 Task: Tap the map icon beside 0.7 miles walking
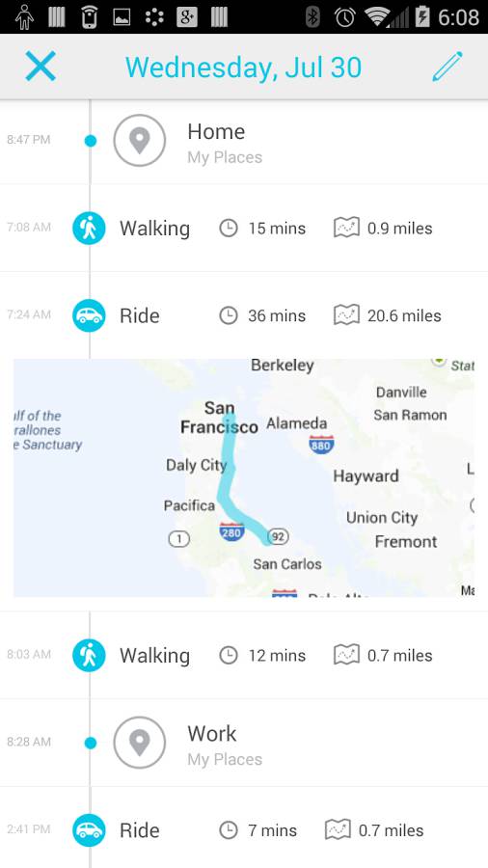click(346, 655)
